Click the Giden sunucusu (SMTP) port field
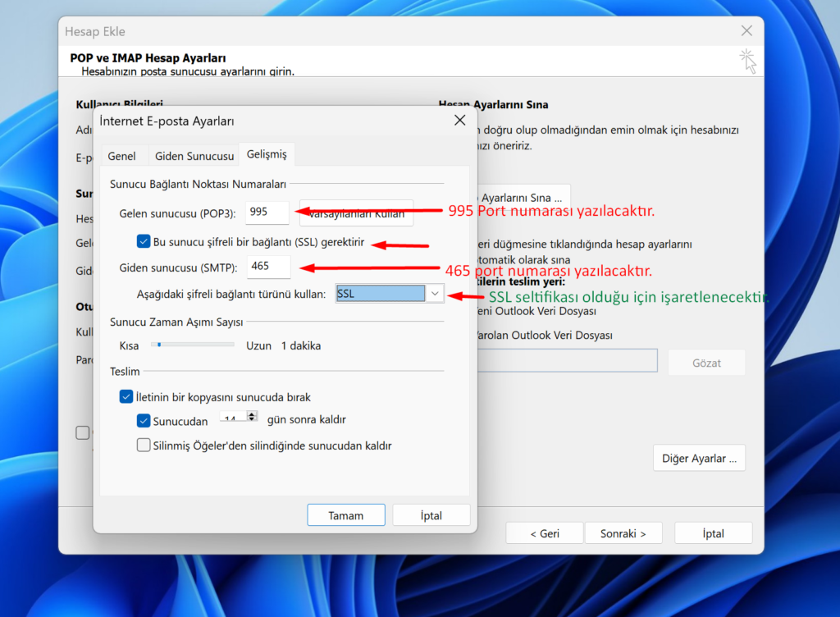This screenshot has width=840, height=617. point(268,267)
